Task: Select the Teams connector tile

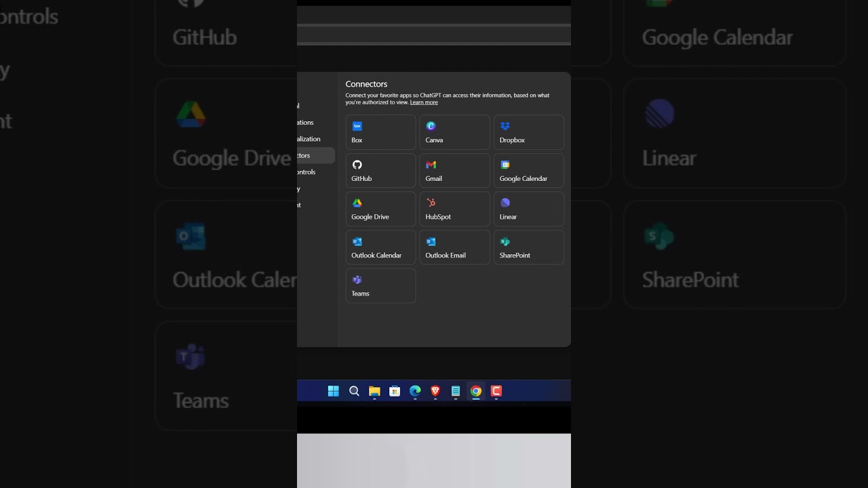Action: pos(380,285)
